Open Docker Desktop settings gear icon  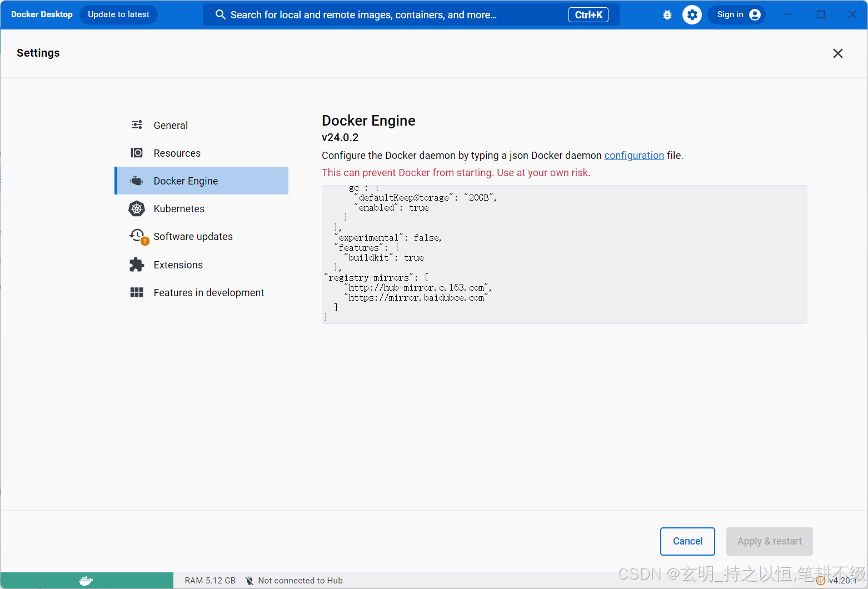(x=692, y=14)
